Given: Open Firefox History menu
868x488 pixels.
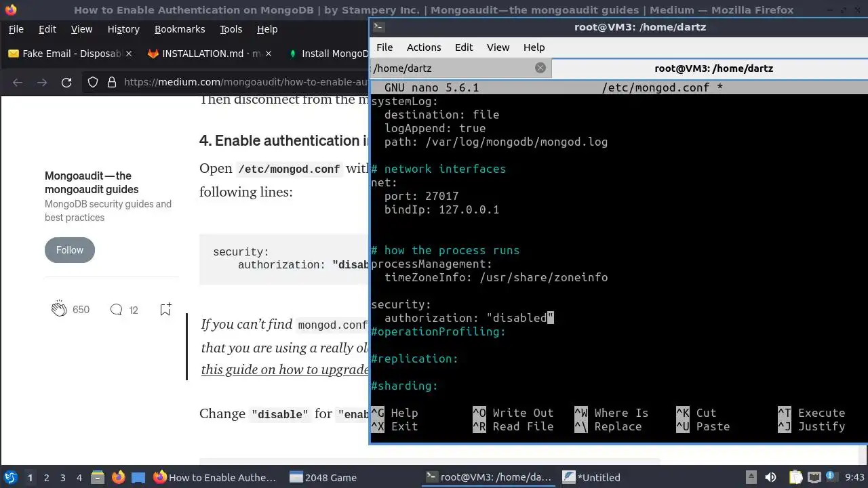Looking at the screenshot, I should 123,29.
